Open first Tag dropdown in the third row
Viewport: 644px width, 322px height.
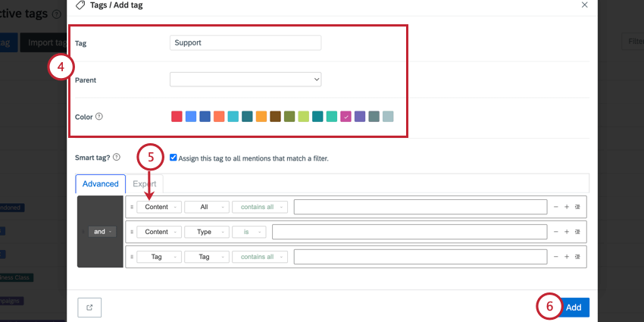[x=159, y=257]
